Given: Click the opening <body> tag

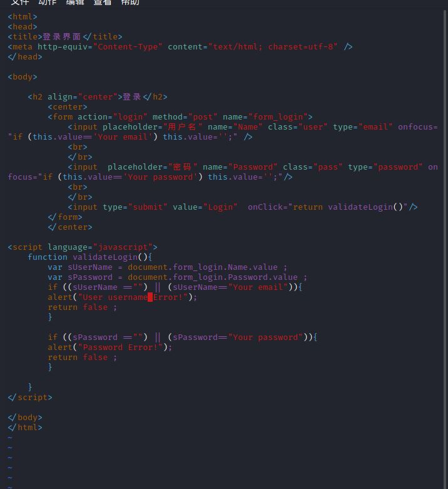Looking at the screenshot, I should click(23, 77).
